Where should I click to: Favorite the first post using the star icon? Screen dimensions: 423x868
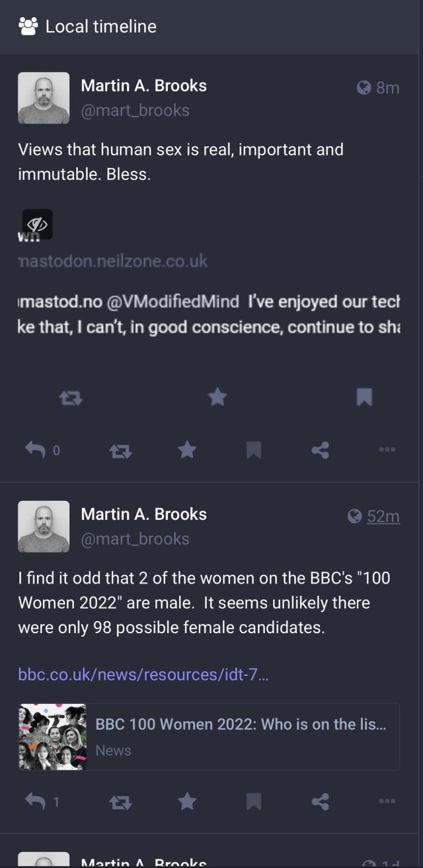(x=187, y=450)
